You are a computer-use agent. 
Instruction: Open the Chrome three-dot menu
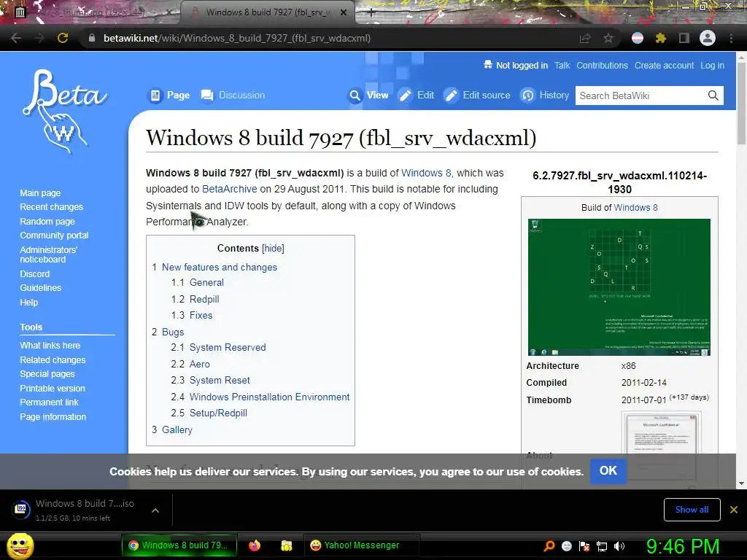coord(731,38)
